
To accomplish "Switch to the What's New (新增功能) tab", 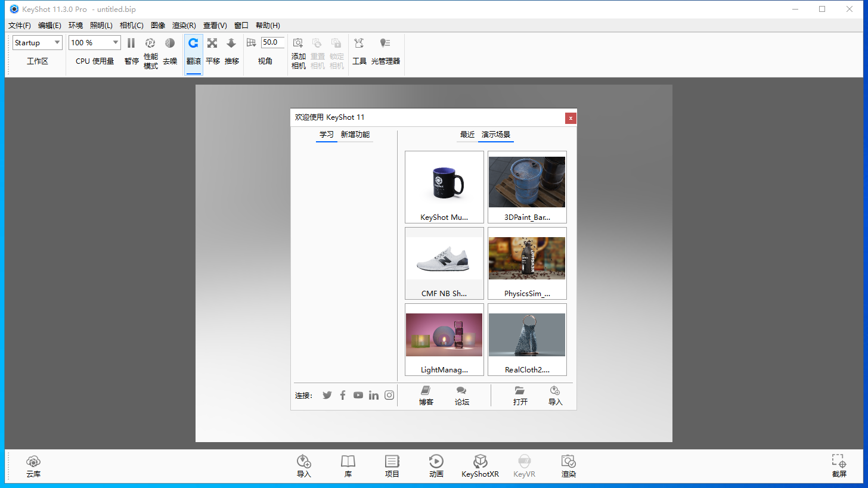I will [355, 135].
